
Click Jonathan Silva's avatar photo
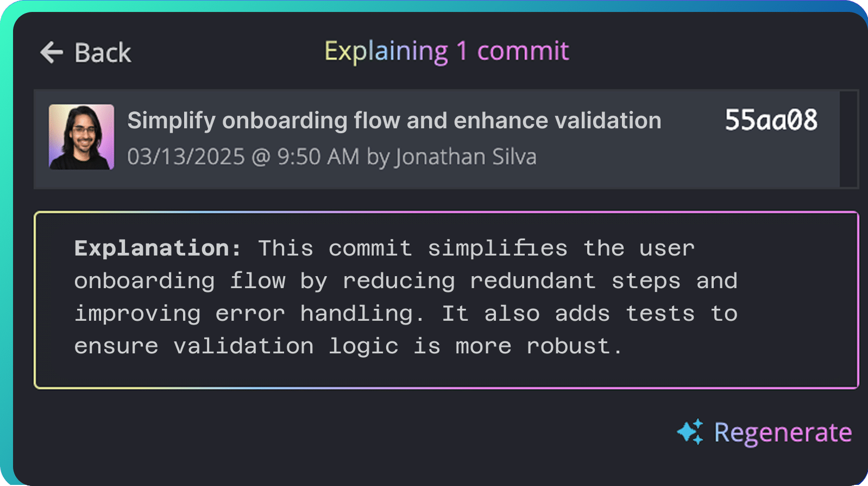click(81, 137)
